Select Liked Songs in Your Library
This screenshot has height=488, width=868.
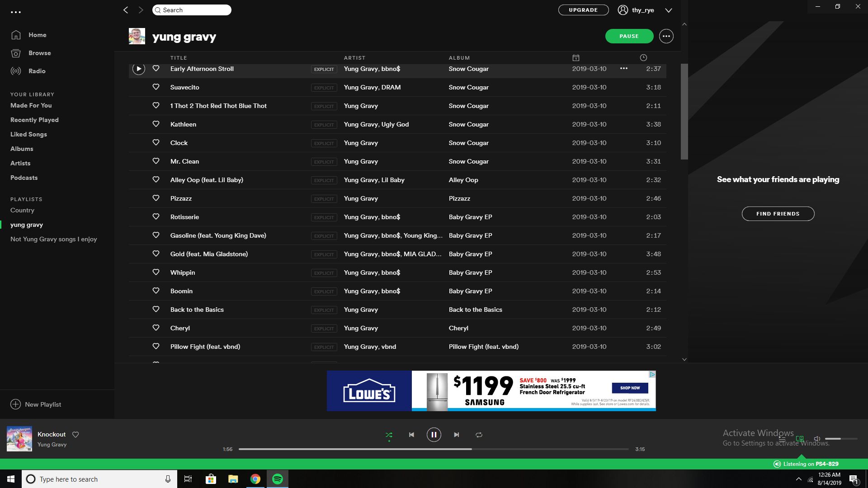pyautogui.click(x=28, y=134)
